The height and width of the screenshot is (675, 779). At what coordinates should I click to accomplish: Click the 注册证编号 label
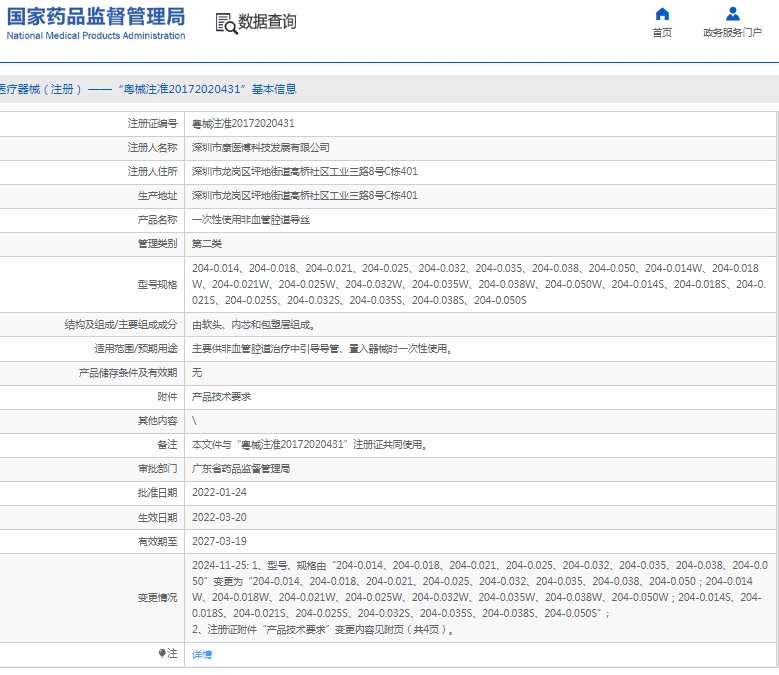(x=152, y=123)
